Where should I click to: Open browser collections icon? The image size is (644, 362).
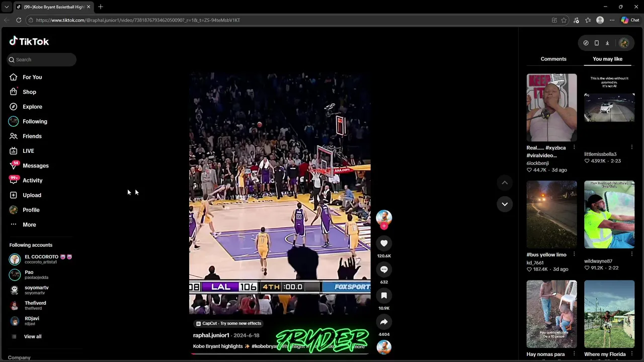[588, 20]
